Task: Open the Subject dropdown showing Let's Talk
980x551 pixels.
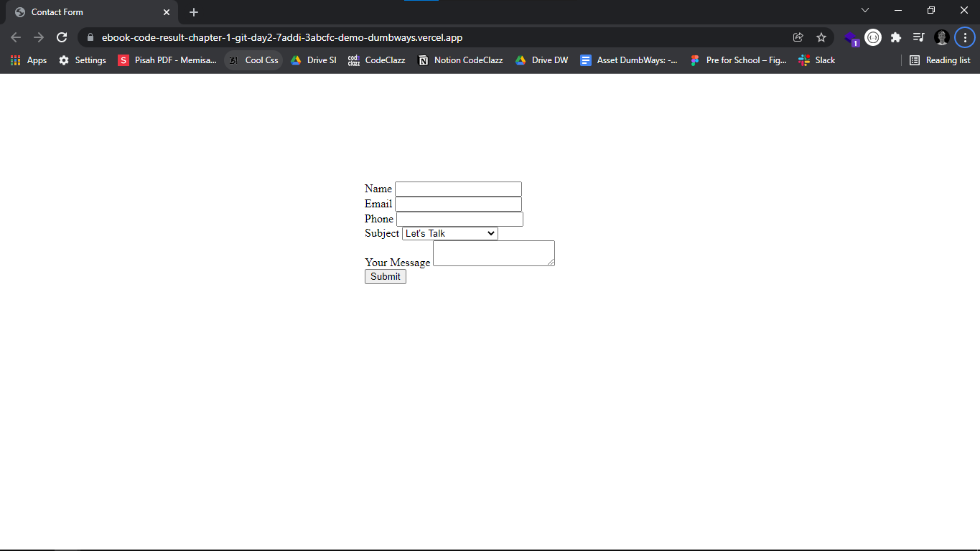Action: click(450, 233)
